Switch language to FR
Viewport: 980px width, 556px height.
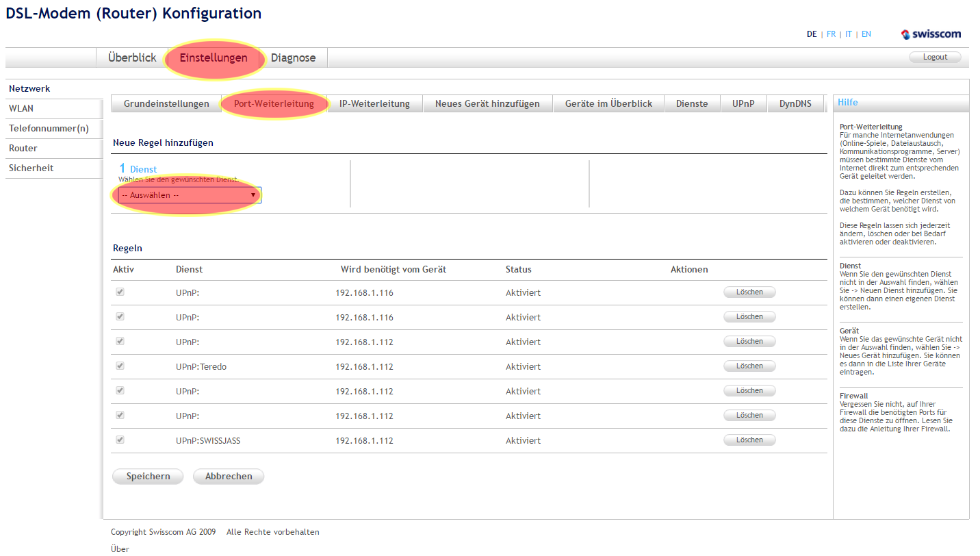[831, 34]
